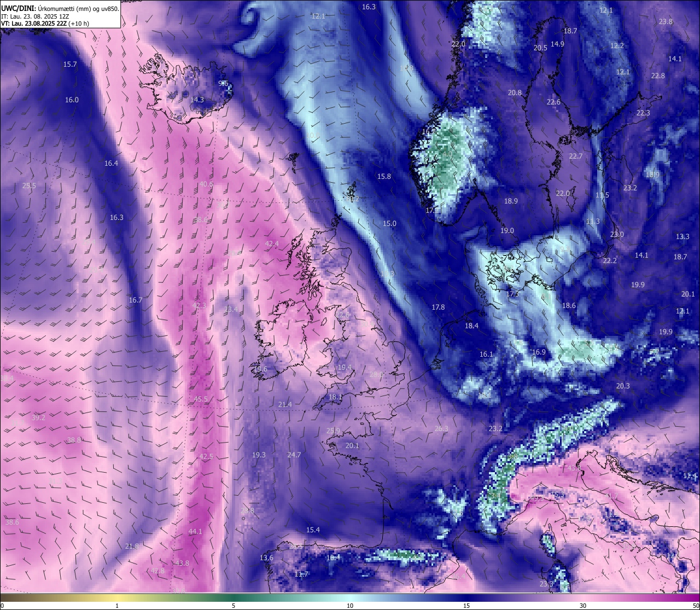Click the 30 label on the color scale
The height and width of the screenshot is (610, 700).
(583, 606)
